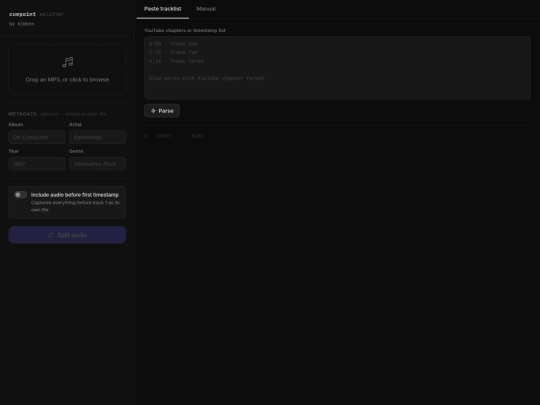Click 'YouTube chapters or timestamp list' label
Screen dimensions: 540x405
185,30
